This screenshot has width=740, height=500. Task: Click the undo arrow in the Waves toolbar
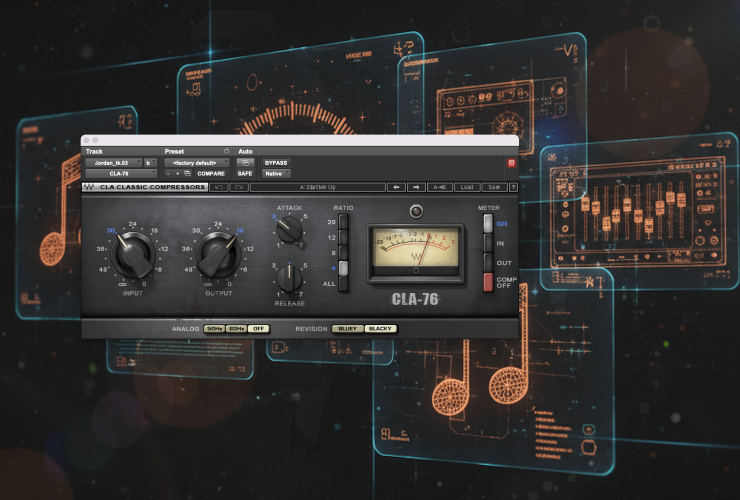pyautogui.click(x=219, y=187)
